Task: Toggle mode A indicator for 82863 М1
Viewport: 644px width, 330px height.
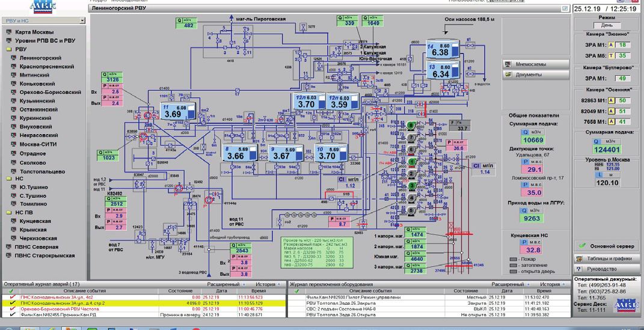Action: [x=612, y=100]
